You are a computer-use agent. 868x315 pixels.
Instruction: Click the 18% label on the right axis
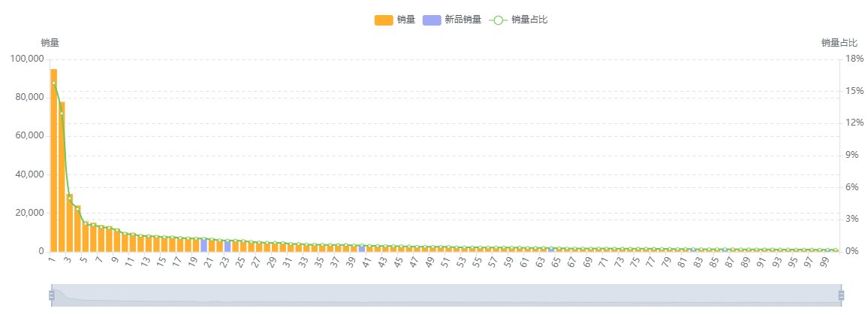pos(854,59)
